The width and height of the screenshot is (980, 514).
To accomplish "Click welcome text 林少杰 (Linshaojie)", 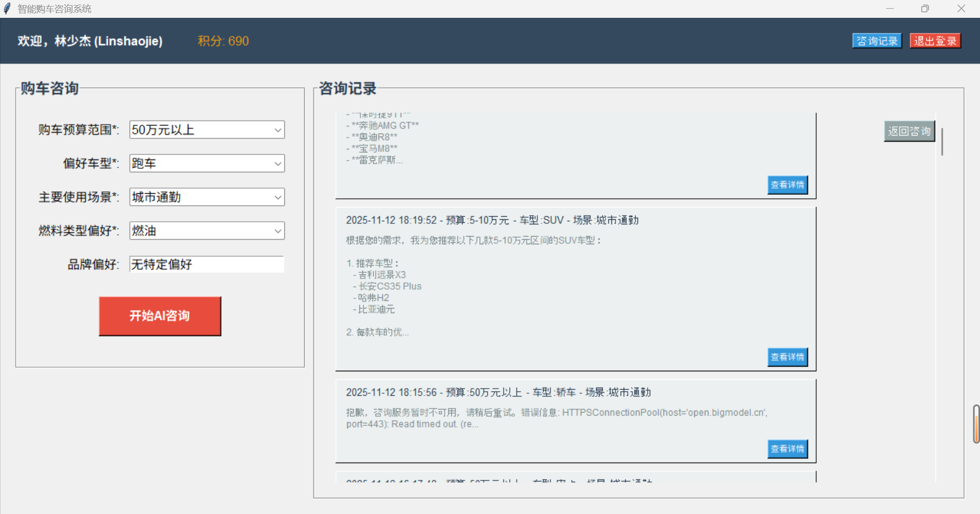I will click(x=108, y=41).
